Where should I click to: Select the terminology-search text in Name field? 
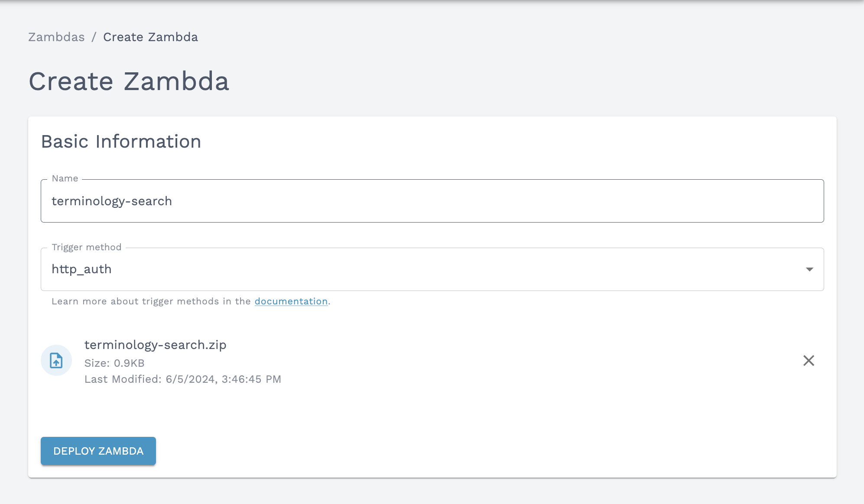(x=112, y=200)
